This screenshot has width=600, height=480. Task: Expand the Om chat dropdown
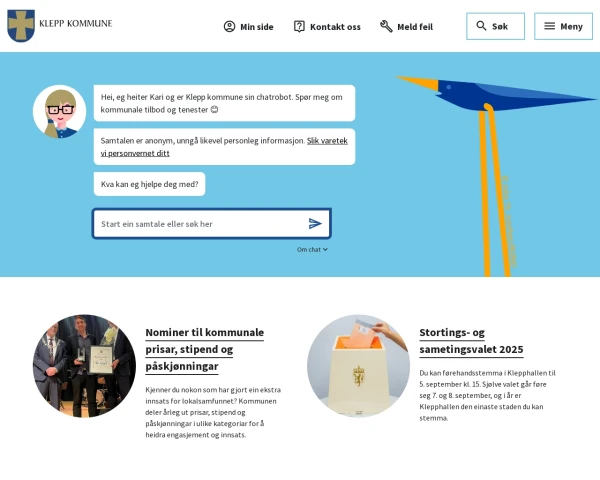tap(312, 249)
